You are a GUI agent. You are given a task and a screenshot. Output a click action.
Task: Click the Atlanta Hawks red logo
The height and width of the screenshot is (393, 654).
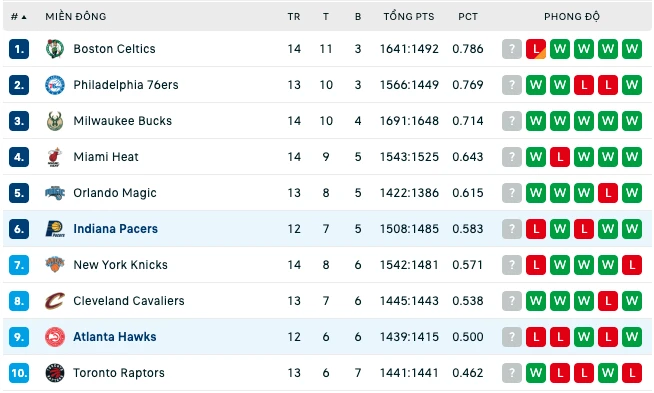coord(55,337)
